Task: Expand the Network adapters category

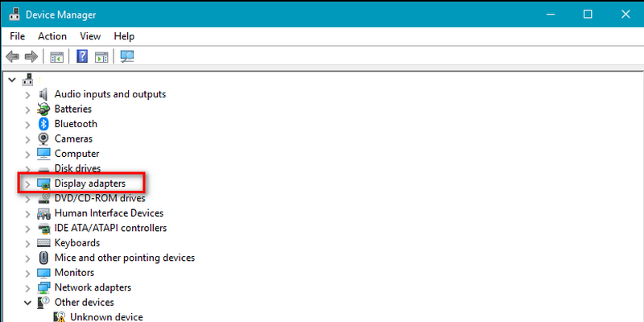Action: 27,288
